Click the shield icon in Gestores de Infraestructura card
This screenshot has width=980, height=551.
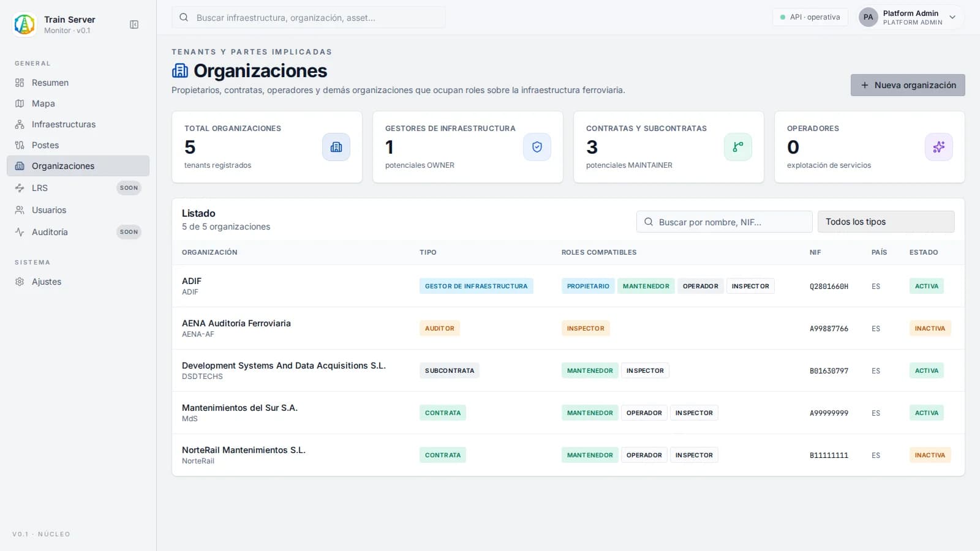click(x=537, y=147)
